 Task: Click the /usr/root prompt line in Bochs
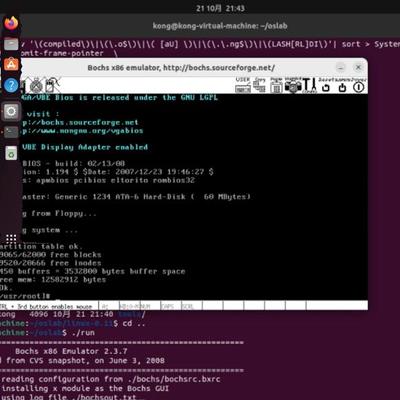(x=25, y=296)
